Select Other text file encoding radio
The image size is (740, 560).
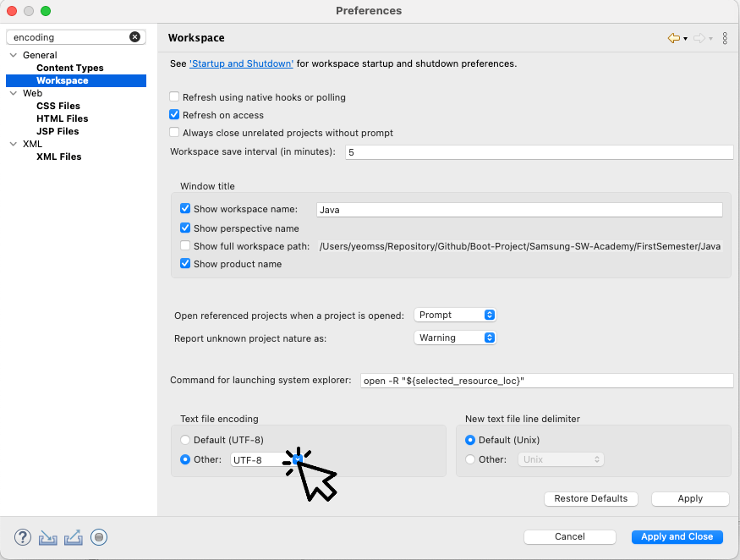[185, 459]
